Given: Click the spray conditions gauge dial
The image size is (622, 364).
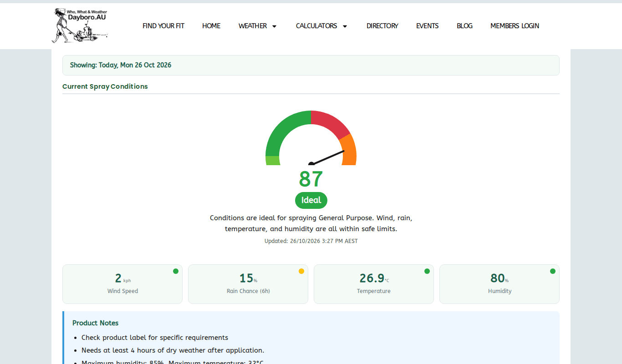Looking at the screenshot, I should [x=311, y=138].
